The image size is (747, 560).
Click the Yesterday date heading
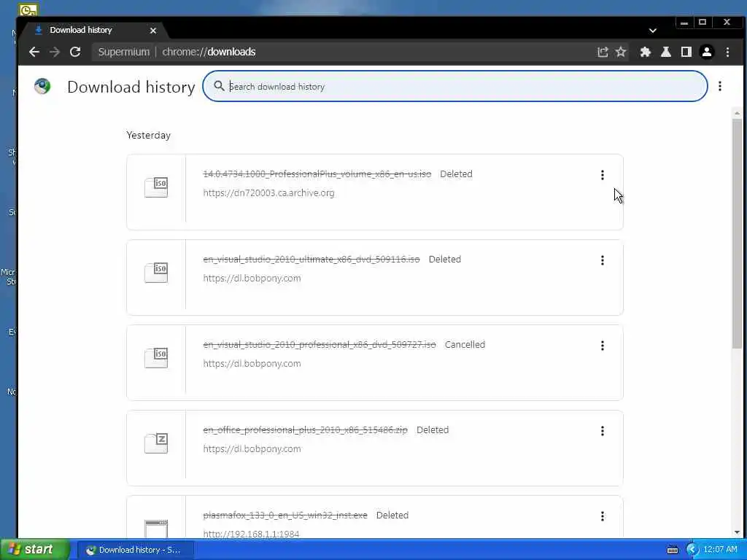click(x=149, y=135)
